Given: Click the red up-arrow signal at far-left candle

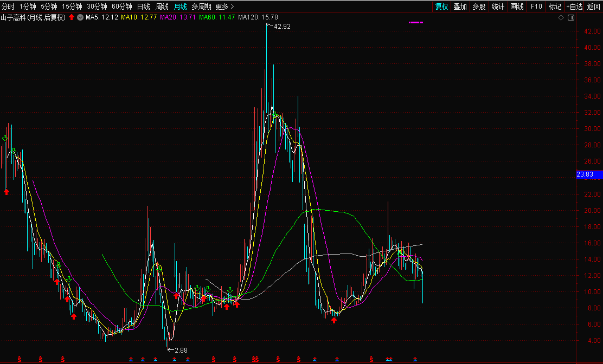Looking at the screenshot, I should tap(7, 191).
